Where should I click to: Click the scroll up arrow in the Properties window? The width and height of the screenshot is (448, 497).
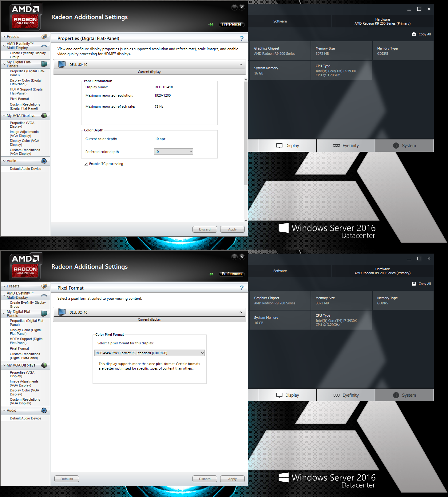click(246, 80)
